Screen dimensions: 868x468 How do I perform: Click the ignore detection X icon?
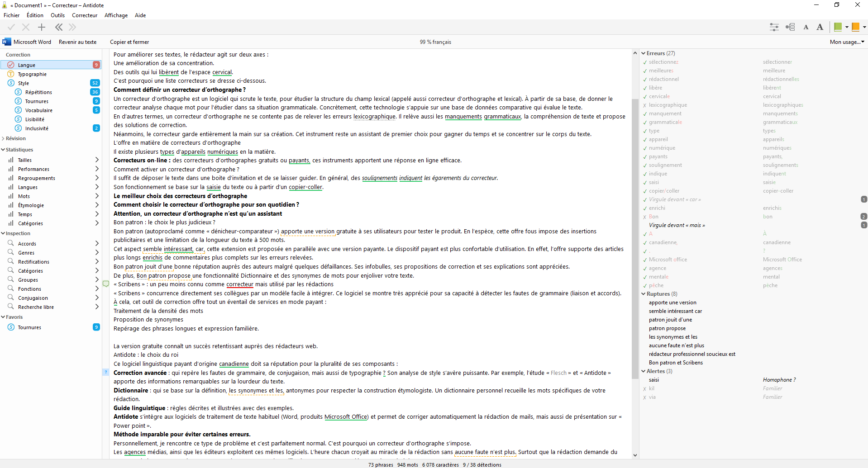pos(26,27)
